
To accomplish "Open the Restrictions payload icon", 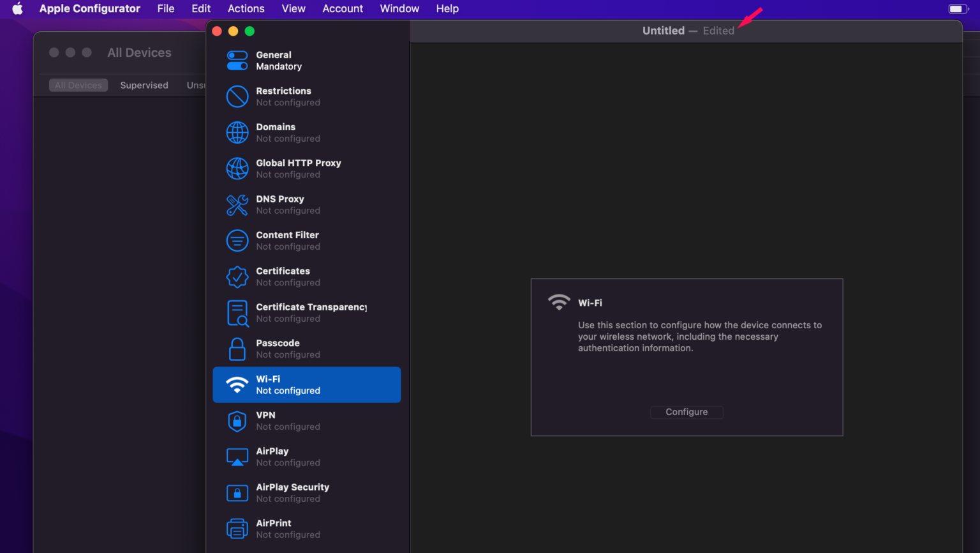I will (x=237, y=97).
